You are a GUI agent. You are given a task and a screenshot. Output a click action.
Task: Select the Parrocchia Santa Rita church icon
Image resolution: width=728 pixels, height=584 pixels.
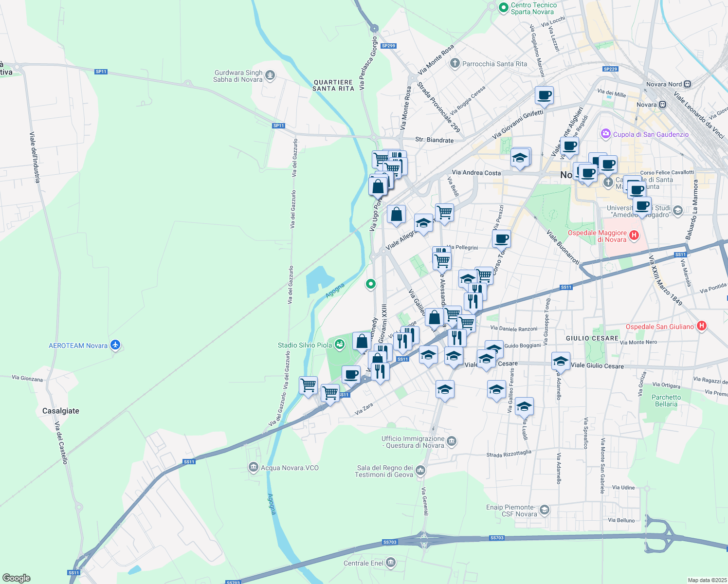pos(455,63)
